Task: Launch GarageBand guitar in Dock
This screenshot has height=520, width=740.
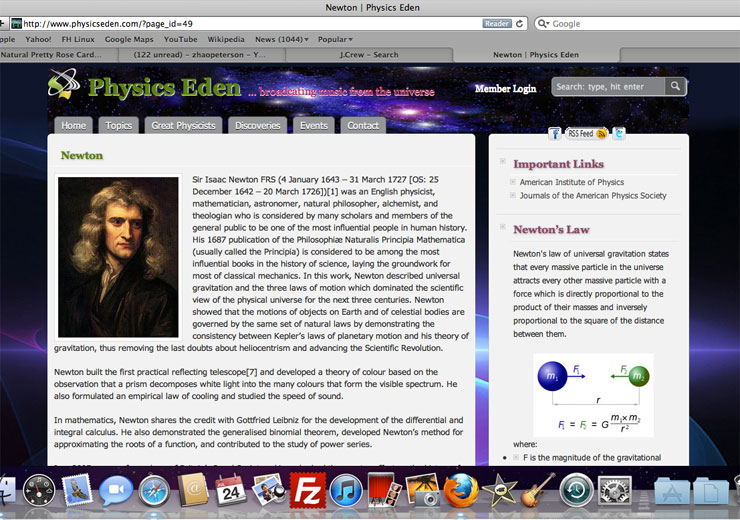Action: click(x=538, y=490)
